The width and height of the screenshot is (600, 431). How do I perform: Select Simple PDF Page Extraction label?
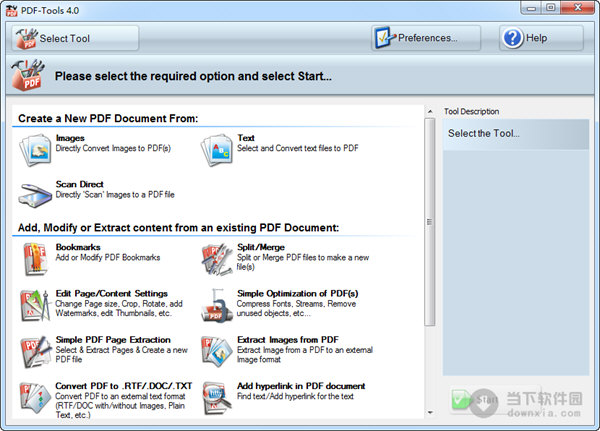[x=113, y=340]
